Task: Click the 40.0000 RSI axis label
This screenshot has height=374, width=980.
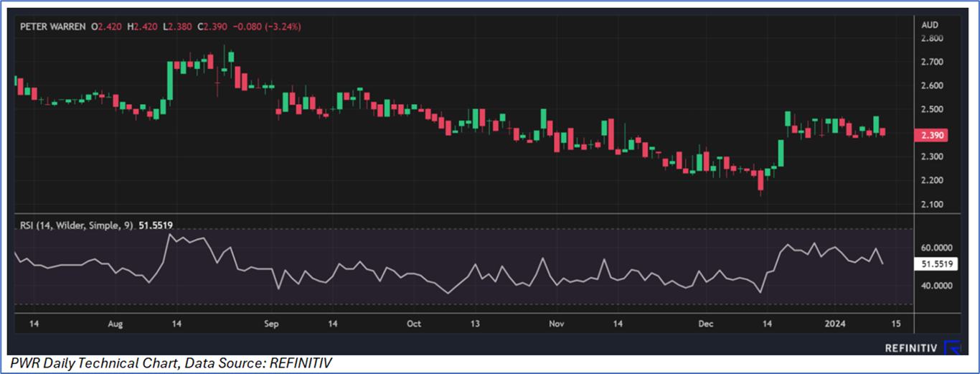Action: click(937, 285)
